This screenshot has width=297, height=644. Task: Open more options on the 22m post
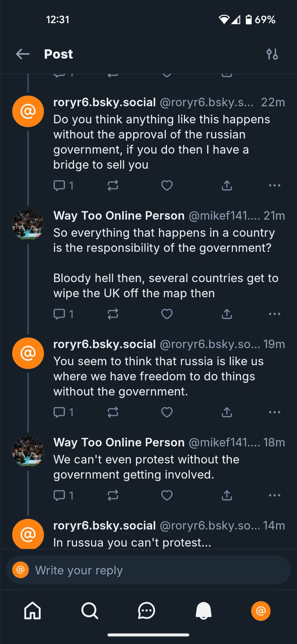pos(274,185)
